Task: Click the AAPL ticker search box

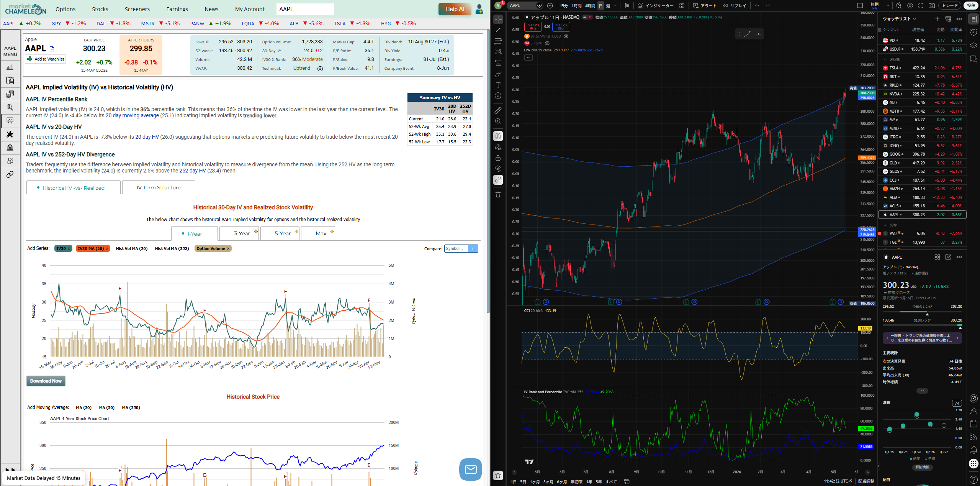Action: coord(305,9)
